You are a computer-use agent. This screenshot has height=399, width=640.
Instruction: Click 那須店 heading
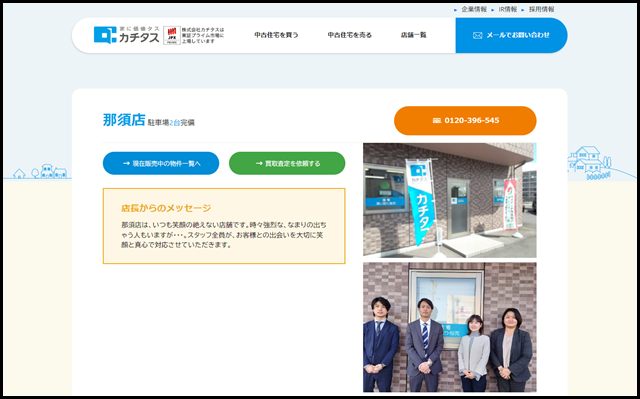coord(124,120)
